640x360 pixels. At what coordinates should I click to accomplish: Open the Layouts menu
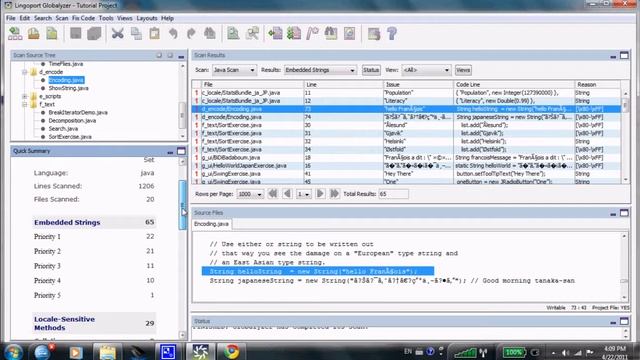(147, 18)
